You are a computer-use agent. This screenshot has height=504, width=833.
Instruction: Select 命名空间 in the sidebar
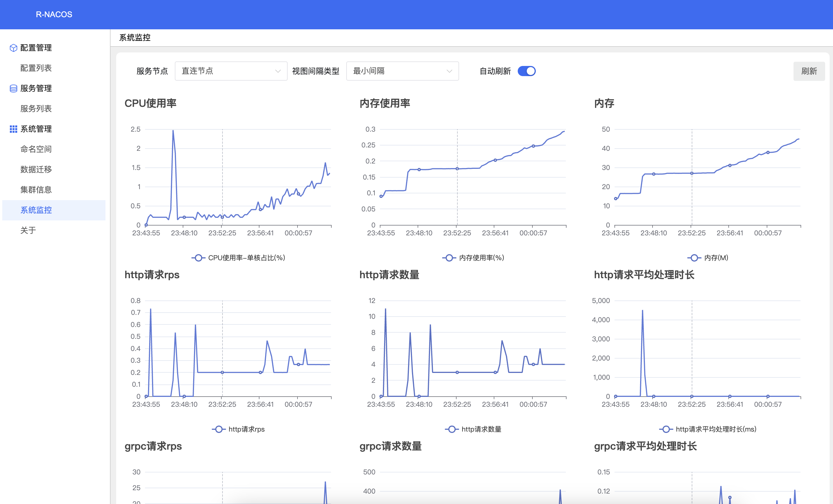36,149
